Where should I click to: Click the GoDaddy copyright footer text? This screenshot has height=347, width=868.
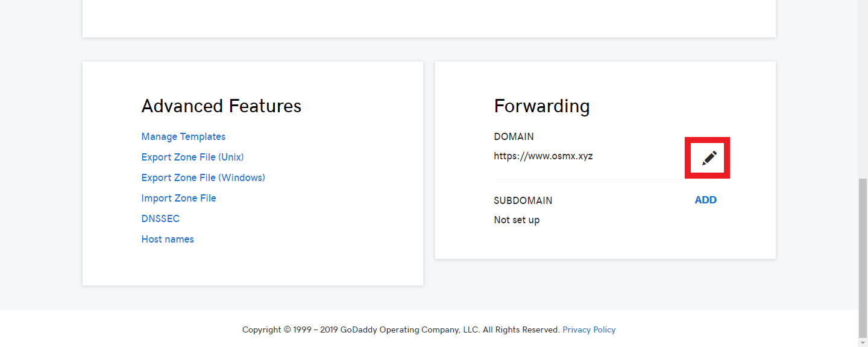click(x=360, y=330)
